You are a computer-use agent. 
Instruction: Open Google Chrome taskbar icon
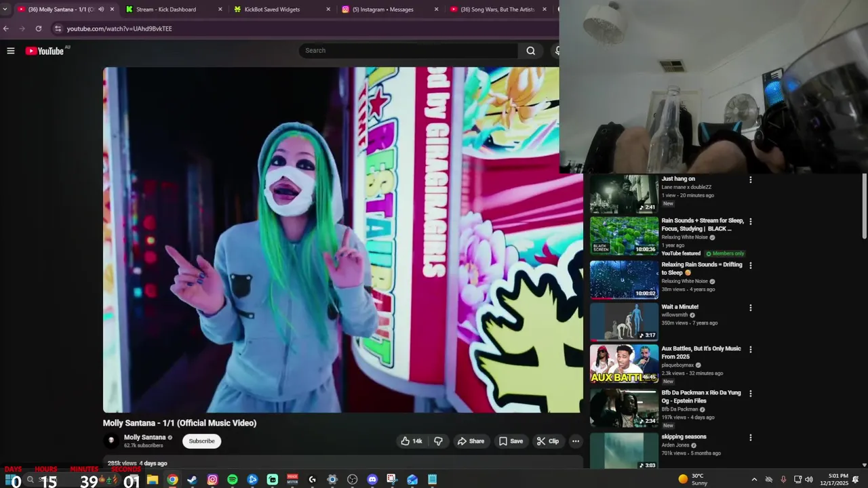172,480
